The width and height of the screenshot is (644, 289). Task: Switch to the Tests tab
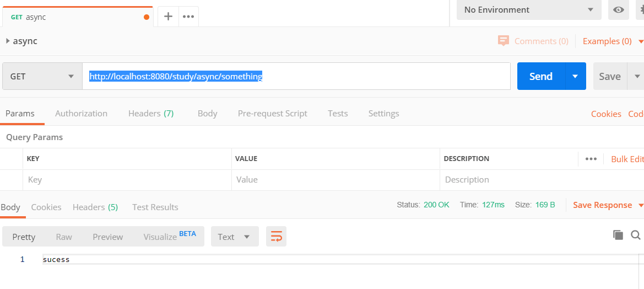(338, 114)
